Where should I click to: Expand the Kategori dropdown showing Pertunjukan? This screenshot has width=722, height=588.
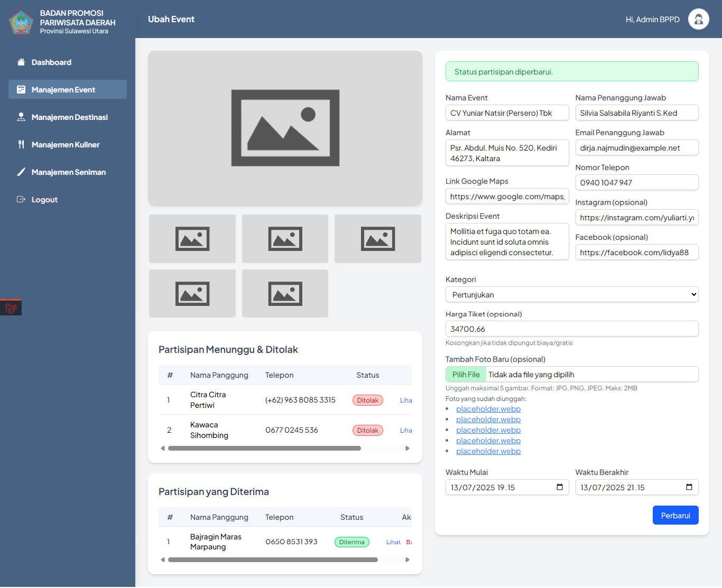572,294
